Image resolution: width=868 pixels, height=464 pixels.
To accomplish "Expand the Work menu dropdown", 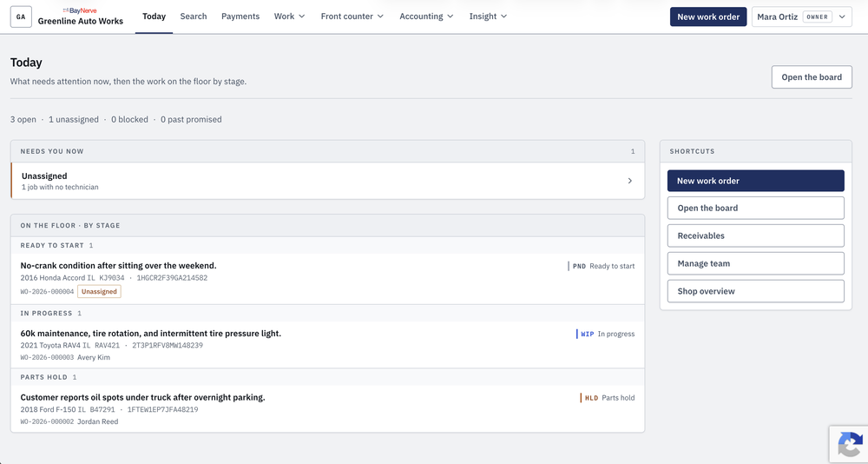I will (x=290, y=17).
